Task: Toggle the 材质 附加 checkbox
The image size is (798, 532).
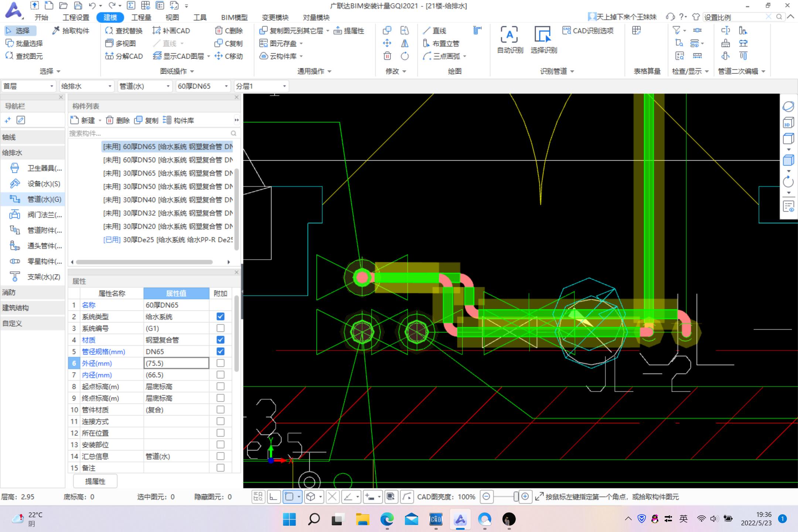Action: click(x=221, y=340)
